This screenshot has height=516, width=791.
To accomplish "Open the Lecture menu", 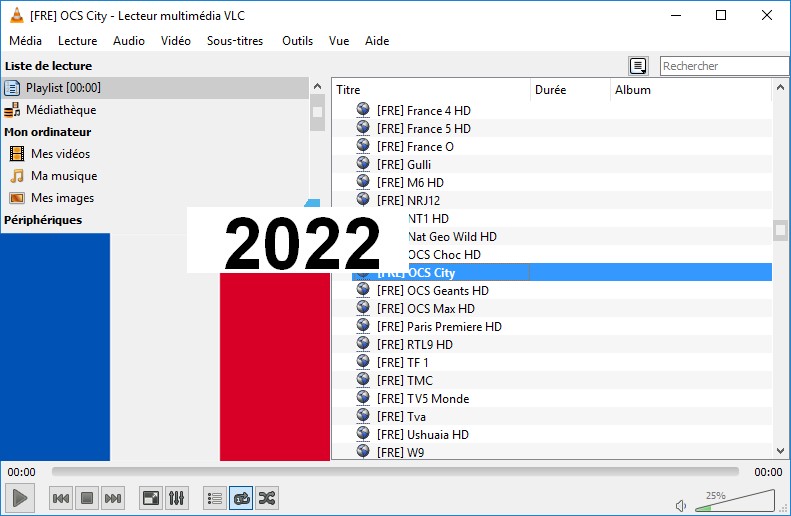I will 77,41.
